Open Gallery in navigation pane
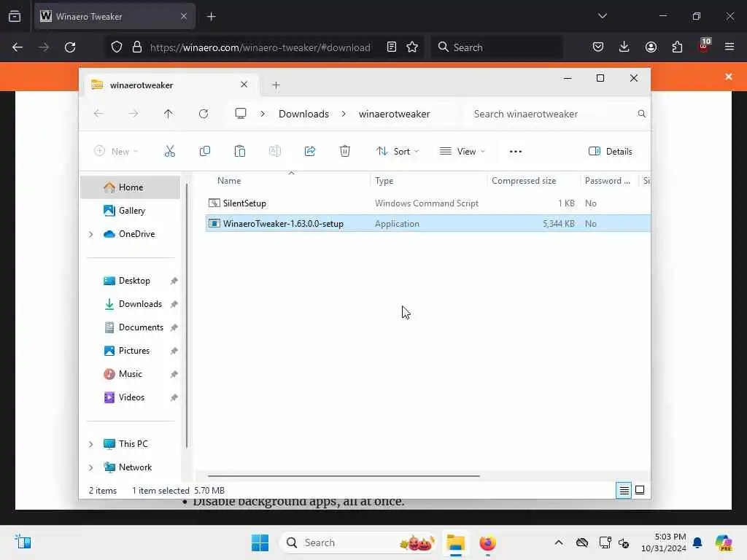This screenshot has width=747, height=560. coord(131,211)
